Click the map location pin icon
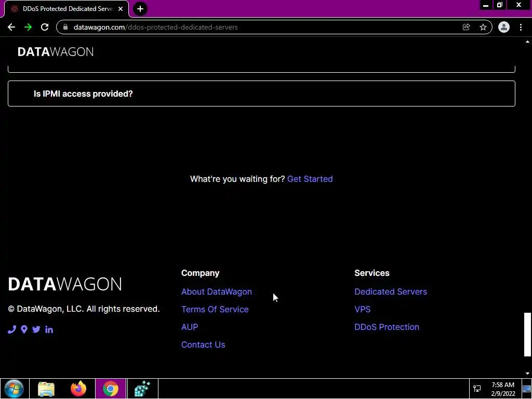Viewport: 532px width, 399px height. point(24,329)
